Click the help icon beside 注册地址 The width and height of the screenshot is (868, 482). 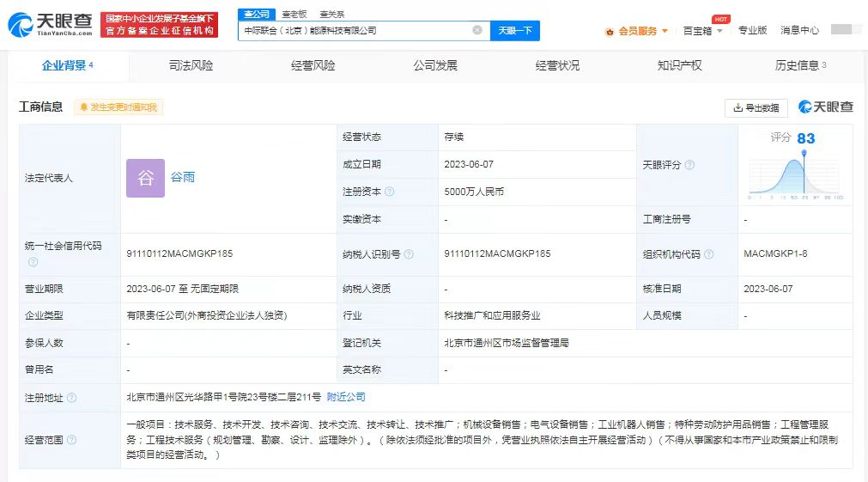click(x=71, y=398)
